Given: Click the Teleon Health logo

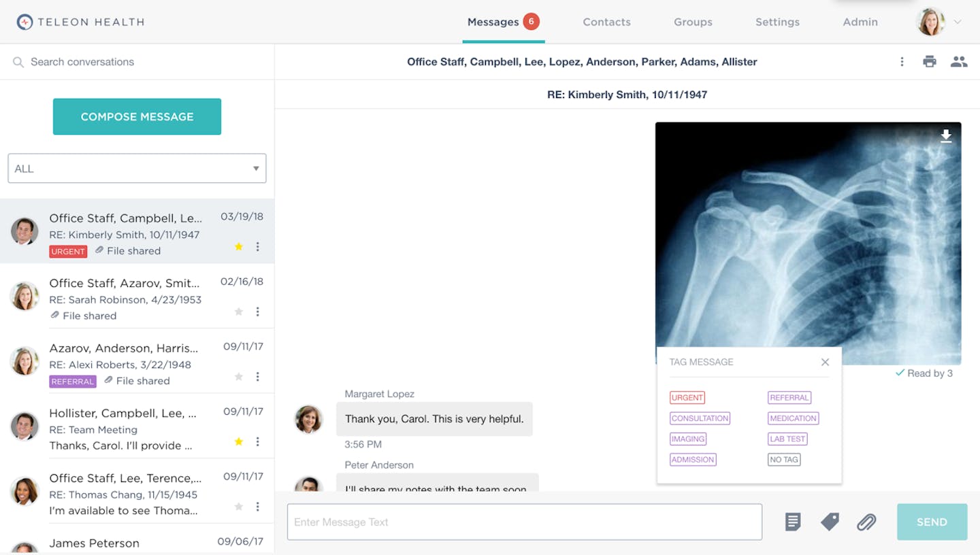Looking at the screenshot, I should 80,22.
